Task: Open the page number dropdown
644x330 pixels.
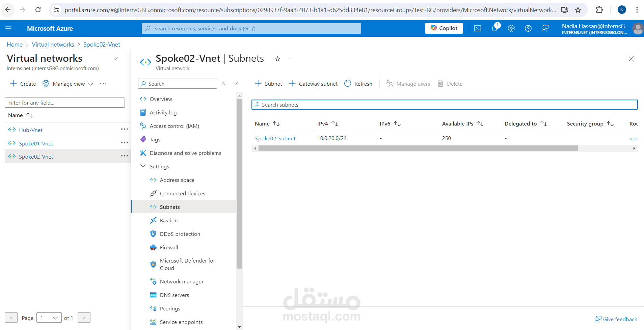Action: pyautogui.click(x=49, y=318)
